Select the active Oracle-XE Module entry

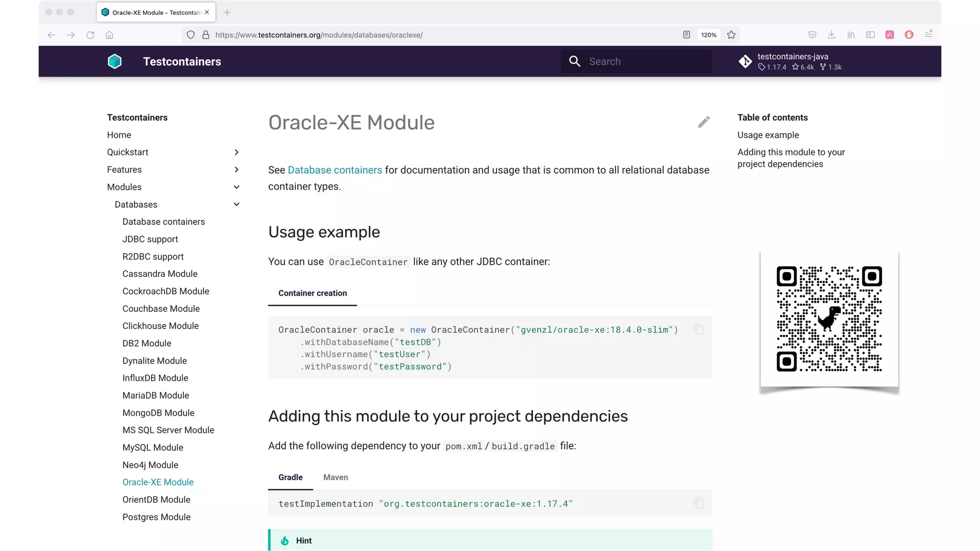[x=158, y=482]
